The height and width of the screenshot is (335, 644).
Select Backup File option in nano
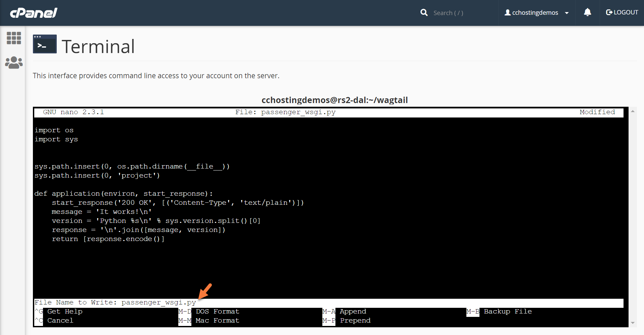507,312
